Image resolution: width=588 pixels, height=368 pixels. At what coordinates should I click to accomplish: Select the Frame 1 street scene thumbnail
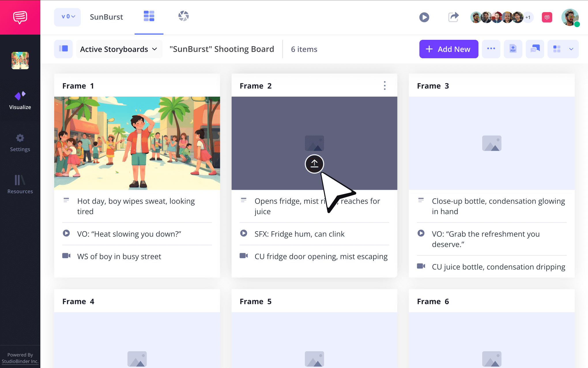(137, 143)
